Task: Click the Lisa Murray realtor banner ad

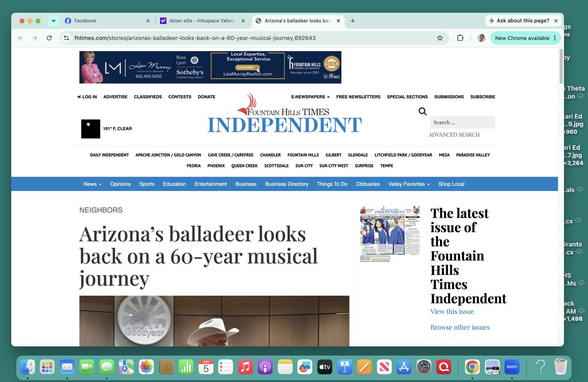Action: pos(210,67)
